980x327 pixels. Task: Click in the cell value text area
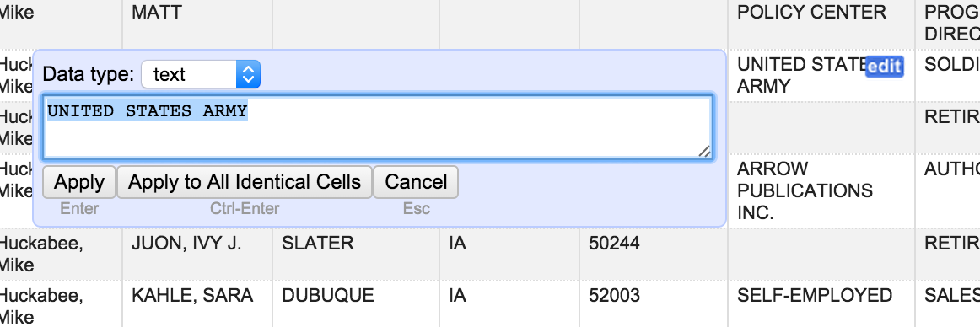coord(378,127)
